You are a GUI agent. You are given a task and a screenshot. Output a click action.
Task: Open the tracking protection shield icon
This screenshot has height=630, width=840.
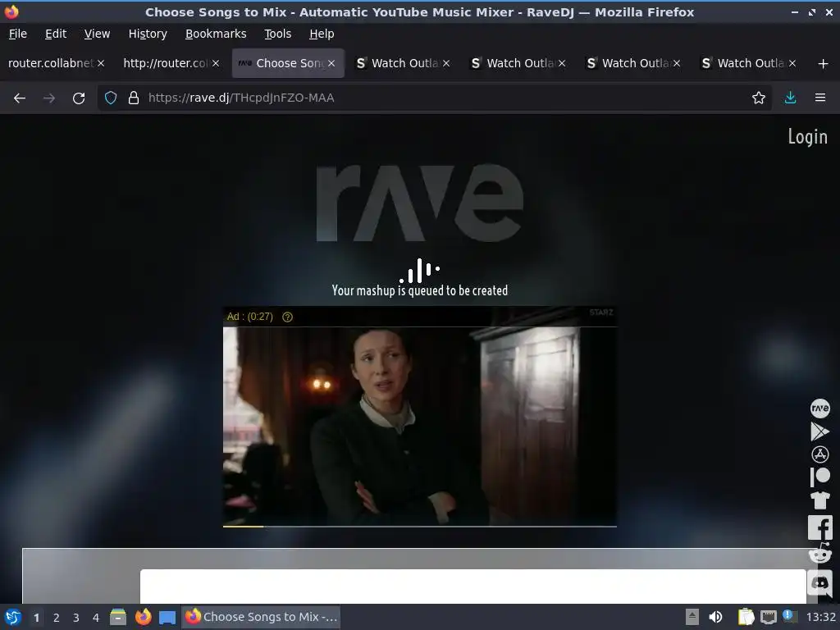click(111, 98)
